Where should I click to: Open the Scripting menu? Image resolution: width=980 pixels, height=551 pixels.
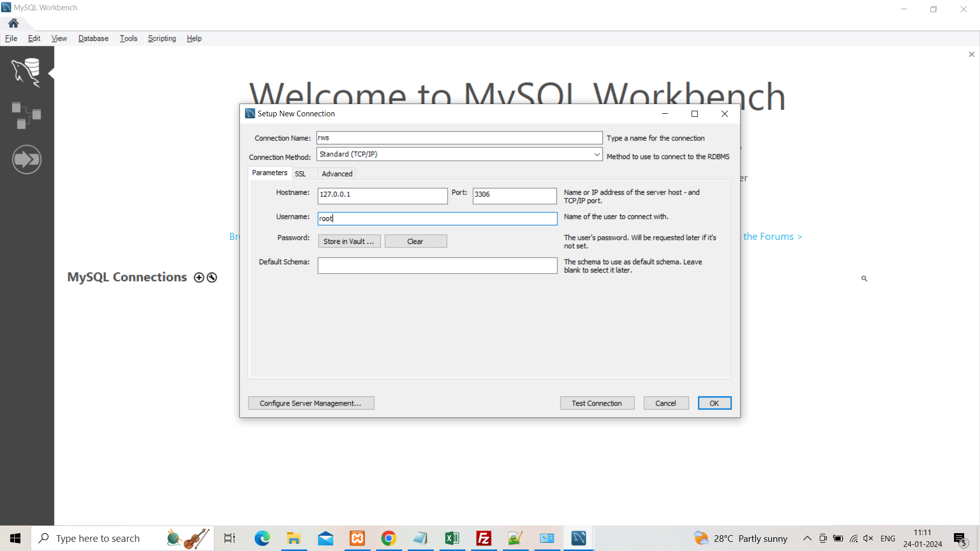click(162, 38)
